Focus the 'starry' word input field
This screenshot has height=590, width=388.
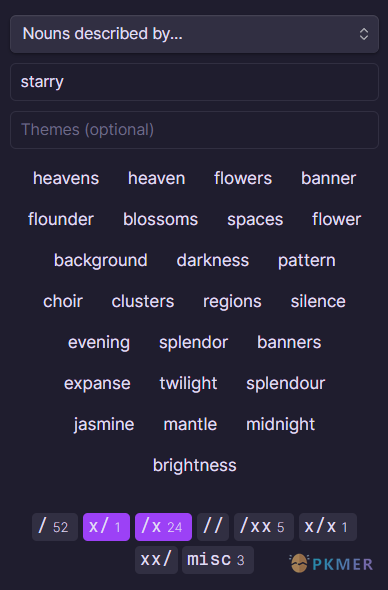194,82
